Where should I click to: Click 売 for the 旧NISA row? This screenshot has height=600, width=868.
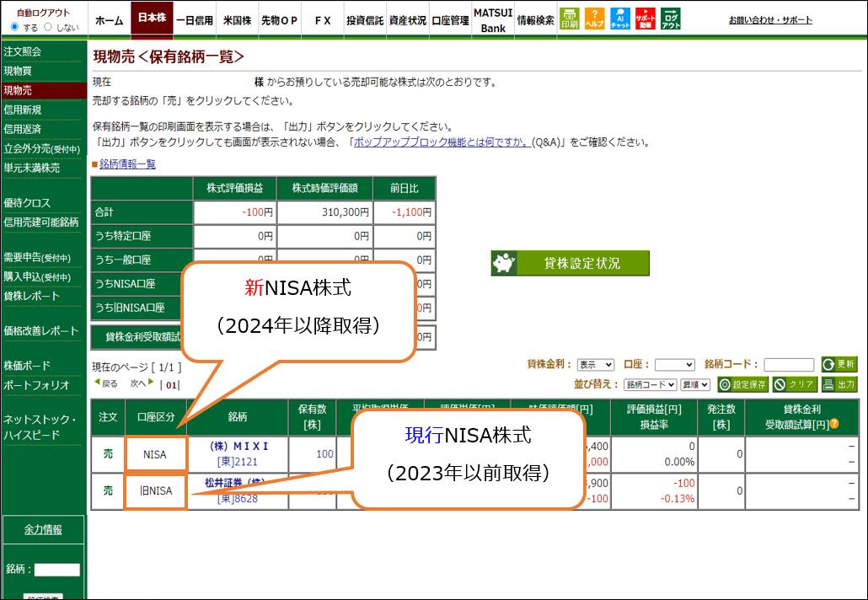[x=108, y=490]
